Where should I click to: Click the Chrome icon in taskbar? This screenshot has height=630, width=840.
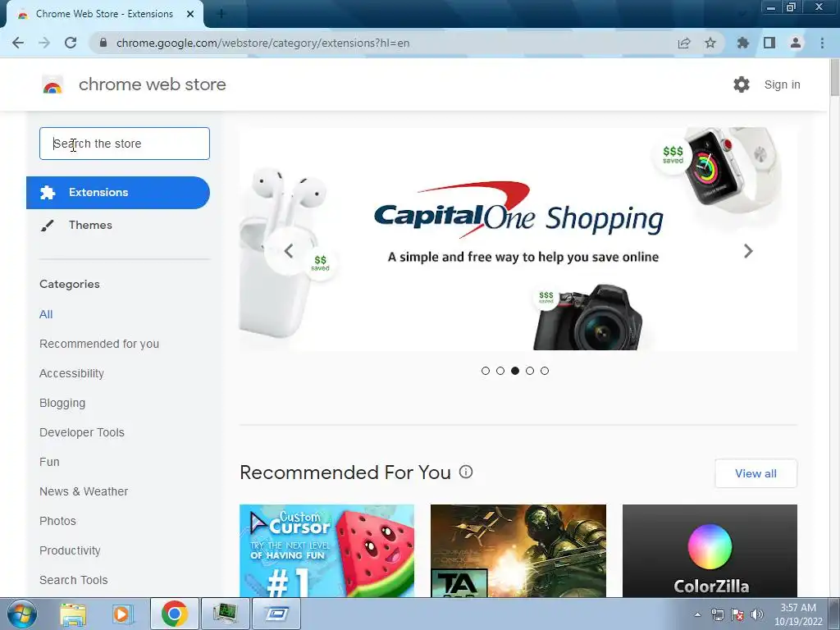[x=175, y=614]
